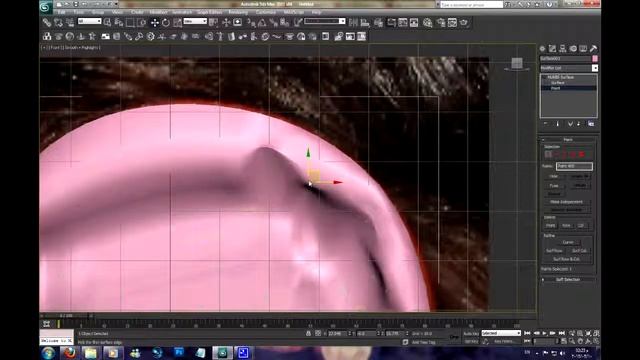Switch to the Create command panel tab

point(542,49)
